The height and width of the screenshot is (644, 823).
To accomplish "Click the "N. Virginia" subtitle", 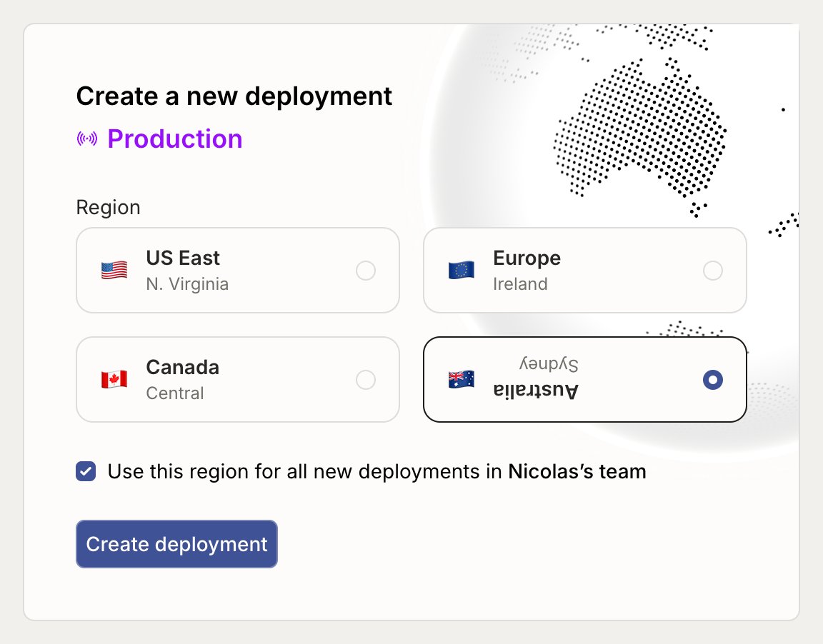I will pos(187,283).
